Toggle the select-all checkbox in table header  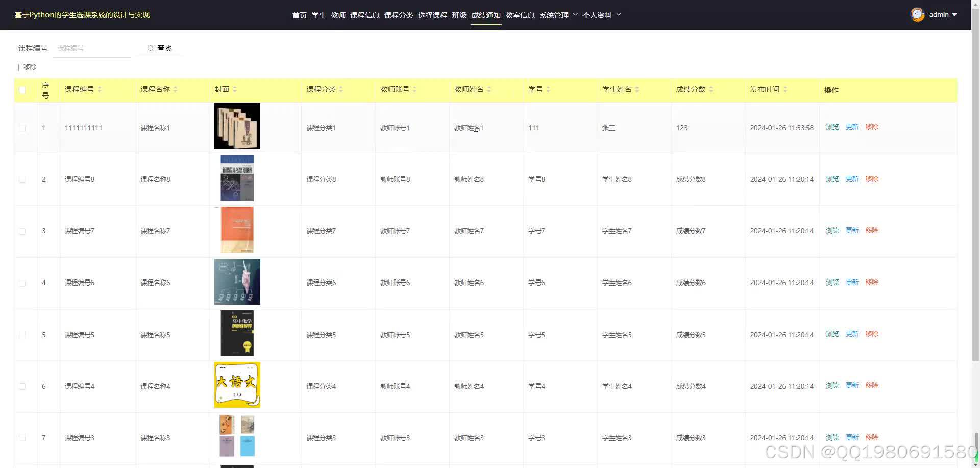pos(22,90)
